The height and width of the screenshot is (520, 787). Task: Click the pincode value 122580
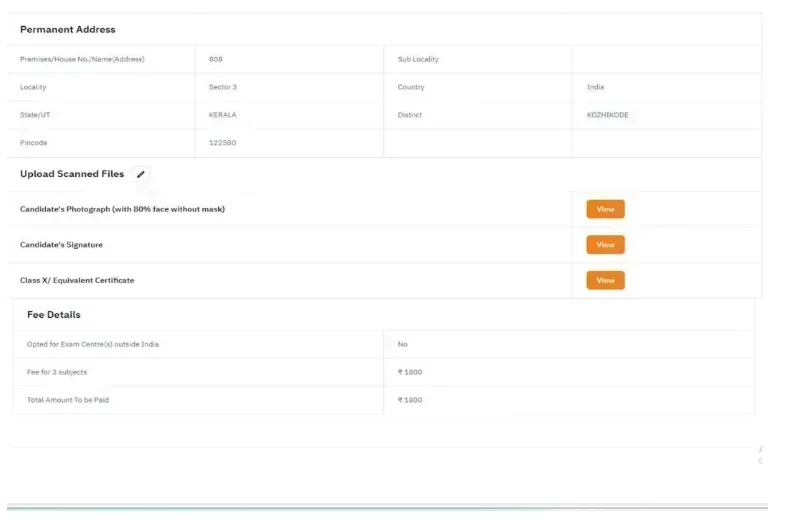coord(222,143)
